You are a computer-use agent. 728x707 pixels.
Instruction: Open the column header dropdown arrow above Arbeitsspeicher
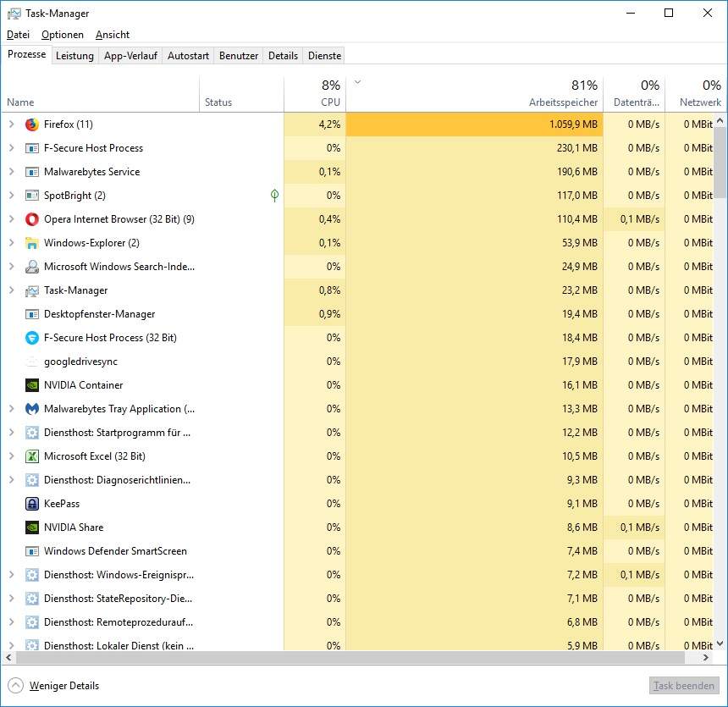click(x=357, y=81)
